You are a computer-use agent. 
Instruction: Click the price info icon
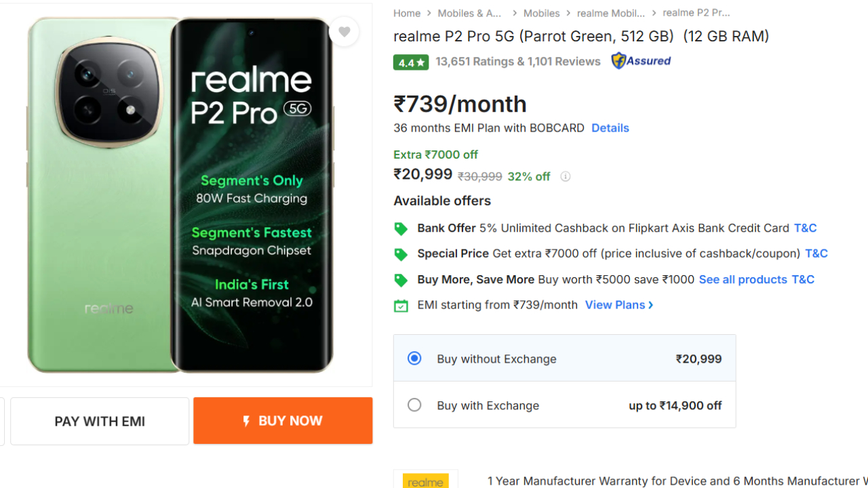566,177
